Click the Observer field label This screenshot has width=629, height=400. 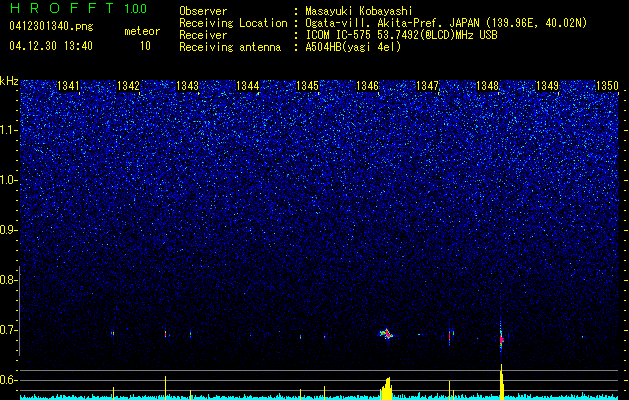click(x=203, y=11)
